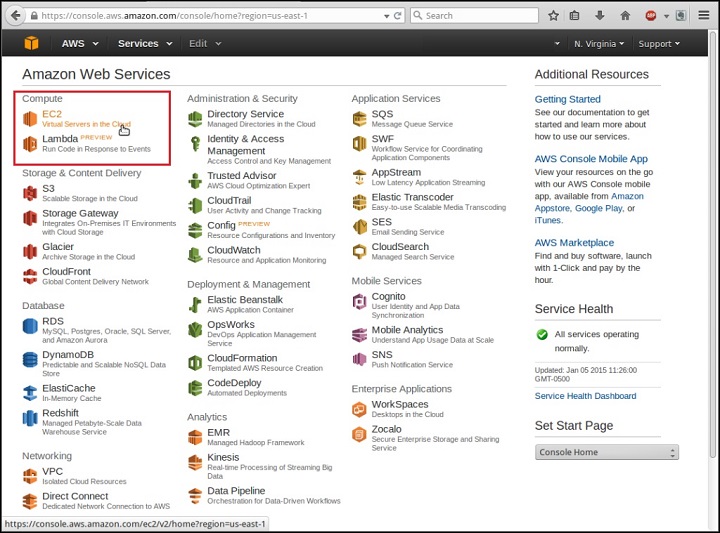The image size is (720, 533).
Task: Open the account name dropdown arrow
Action: tap(557, 44)
